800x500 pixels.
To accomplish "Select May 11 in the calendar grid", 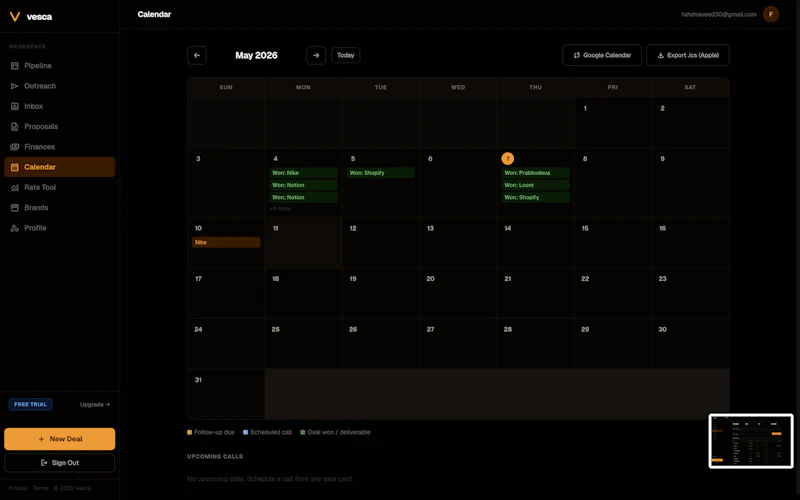I will click(304, 243).
